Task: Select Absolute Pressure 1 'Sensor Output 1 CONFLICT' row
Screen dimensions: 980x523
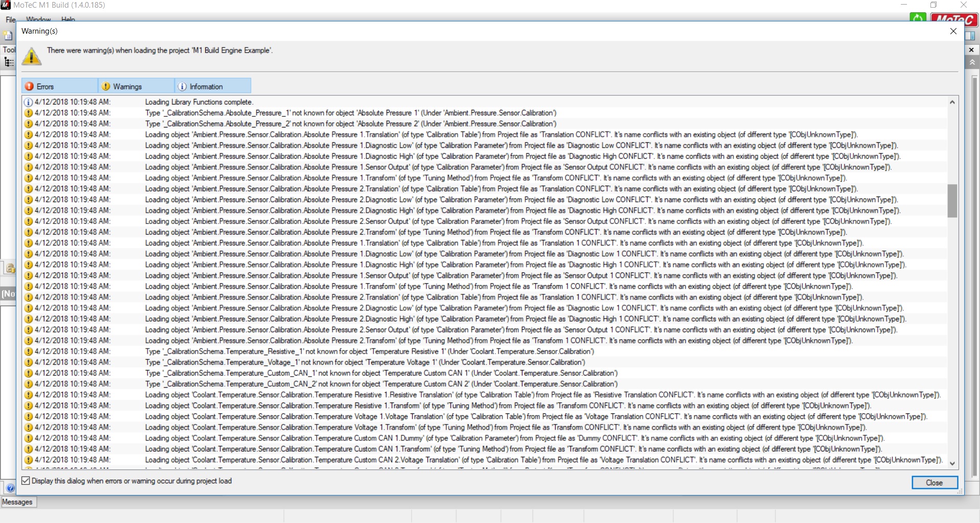Action: 485,276
